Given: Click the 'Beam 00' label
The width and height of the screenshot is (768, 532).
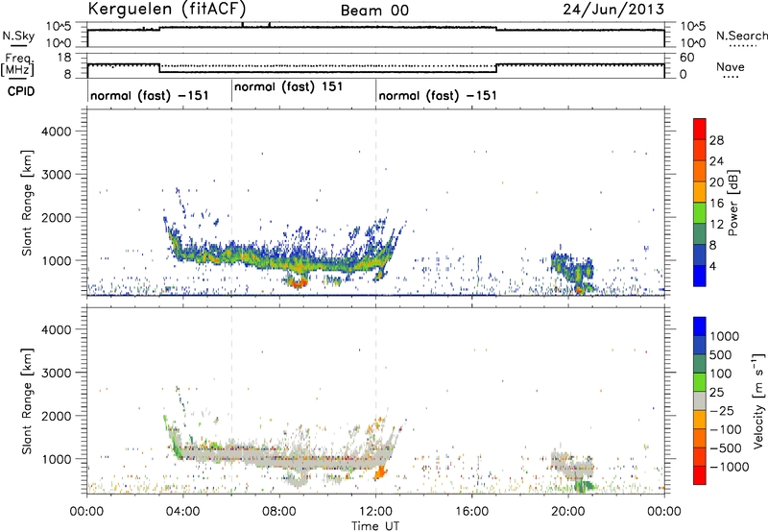Looking at the screenshot, I should [x=374, y=11].
